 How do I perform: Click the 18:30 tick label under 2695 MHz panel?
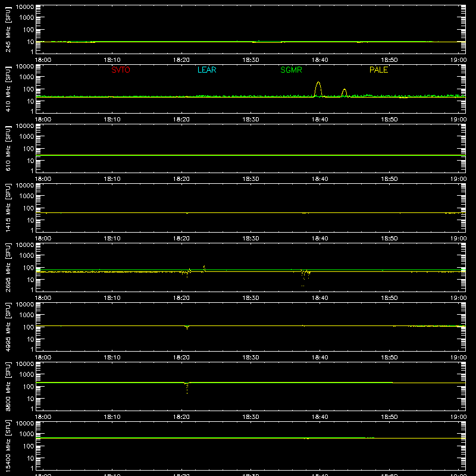coord(250,298)
